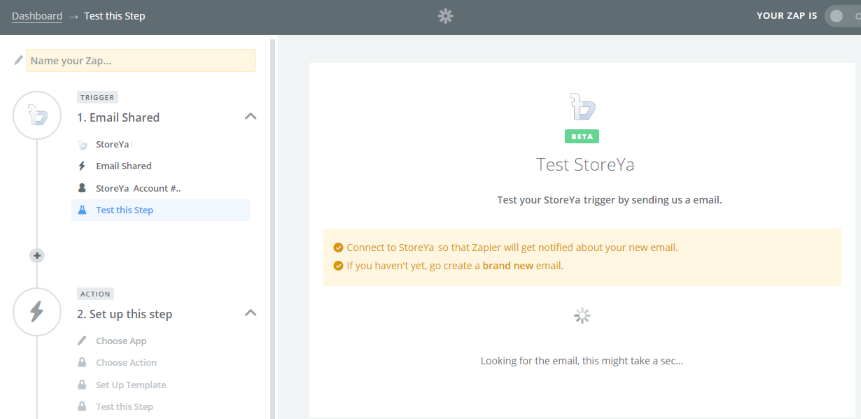Select Choose App under action step
Viewport: 861px width, 419px height.
120,341
